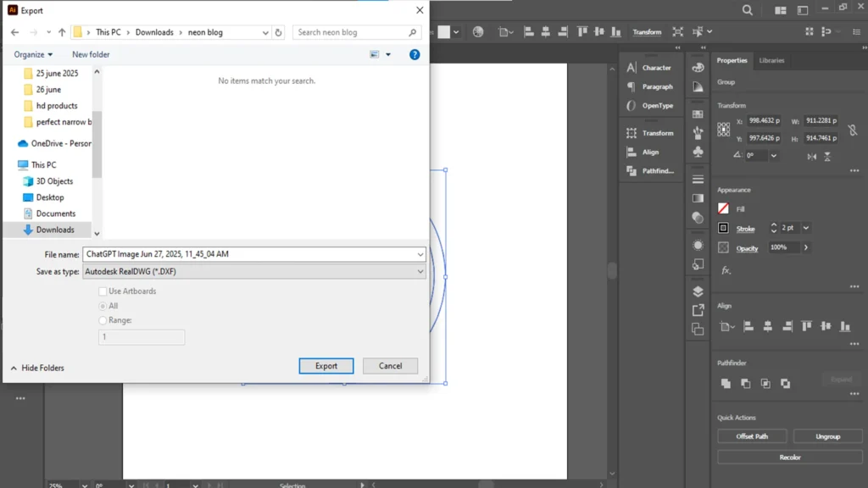Image resolution: width=868 pixels, height=488 pixels.
Task: Click the Search neon blog field
Action: coord(357,33)
